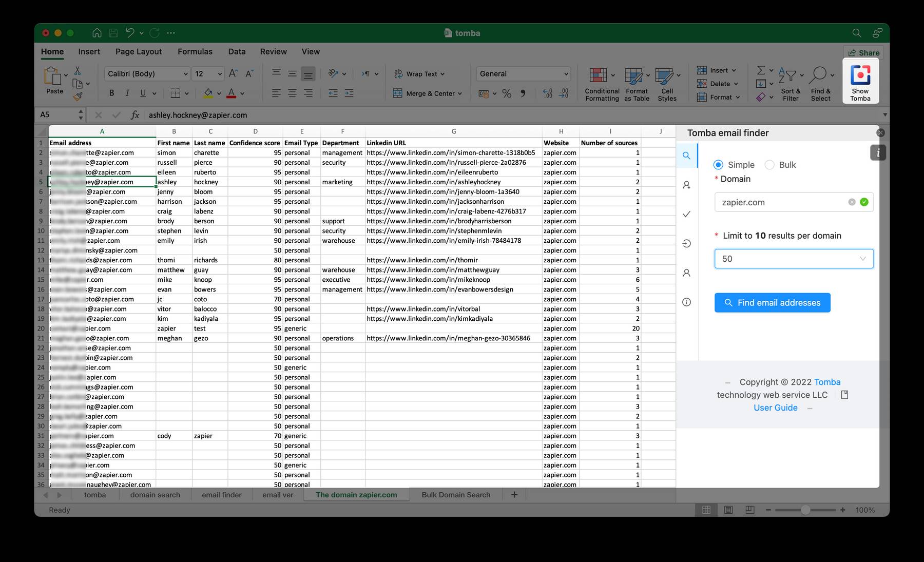Click the fill color yellow swatch
924x562 pixels.
click(208, 93)
